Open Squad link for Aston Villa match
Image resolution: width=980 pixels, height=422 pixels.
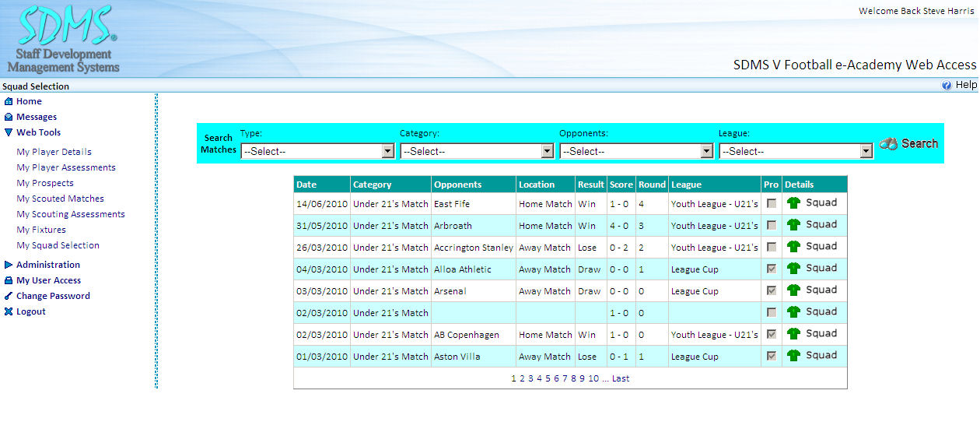pos(821,355)
